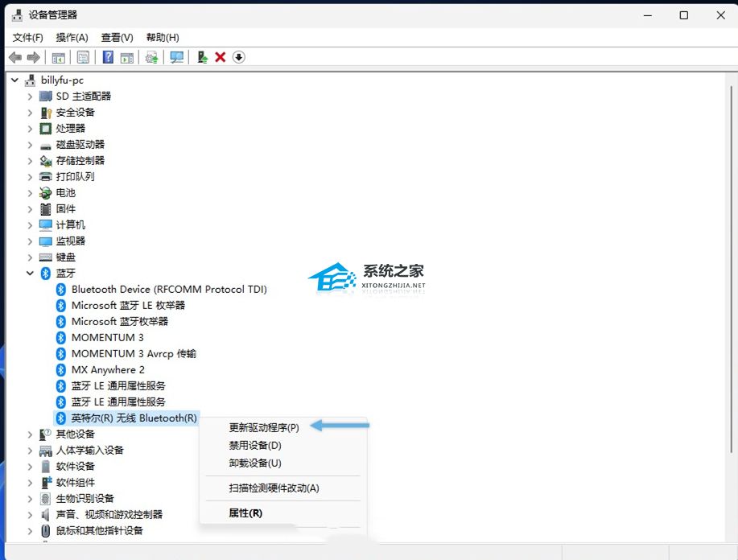This screenshot has width=738, height=560.
Task: Select the MX Anywhere 2 device
Action: tap(109, 369)
